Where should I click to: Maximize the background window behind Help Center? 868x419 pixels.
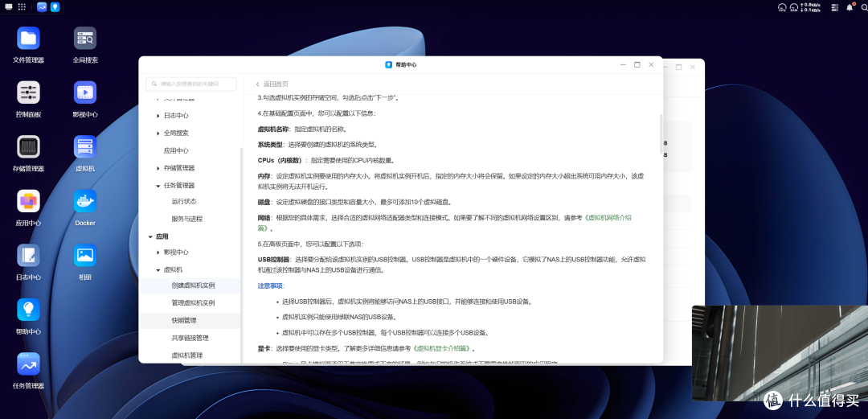point(678,67)
